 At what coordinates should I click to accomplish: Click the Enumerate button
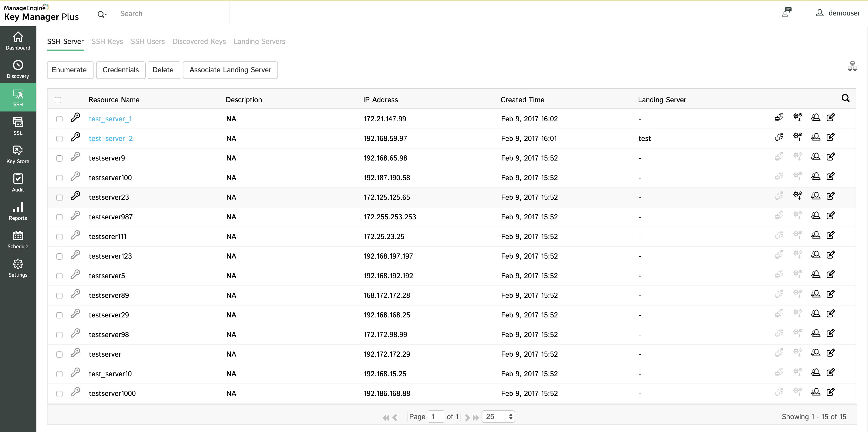69,70
